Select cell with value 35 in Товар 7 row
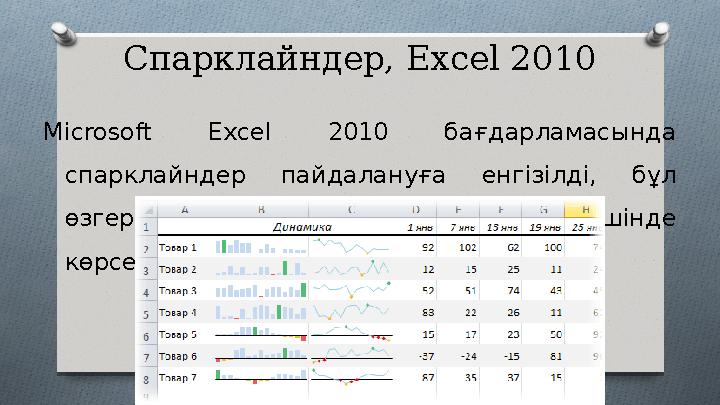This screenshot has height=405, width=720. pos(471,378)
